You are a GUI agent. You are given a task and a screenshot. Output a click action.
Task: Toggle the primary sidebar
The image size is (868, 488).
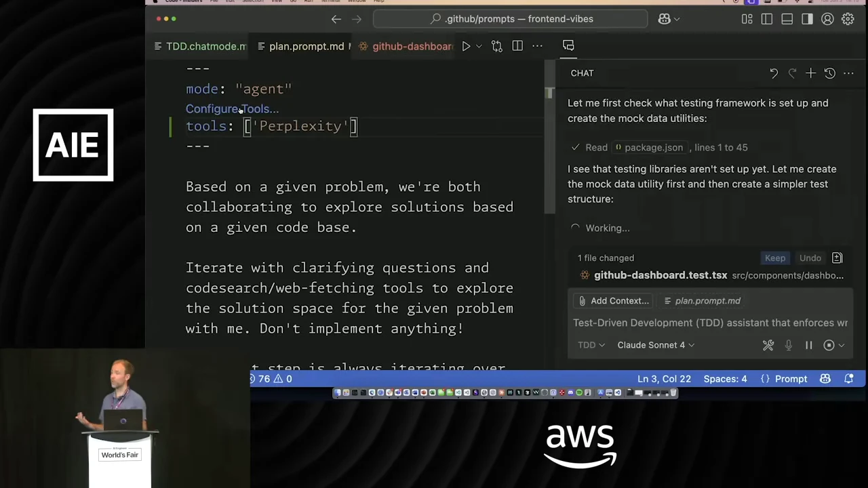pos(767,19)
